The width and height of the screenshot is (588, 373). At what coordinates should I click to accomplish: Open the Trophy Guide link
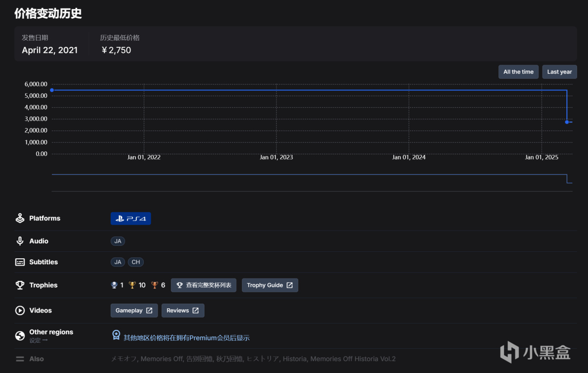pyautogui.click(x=270, y=285)
